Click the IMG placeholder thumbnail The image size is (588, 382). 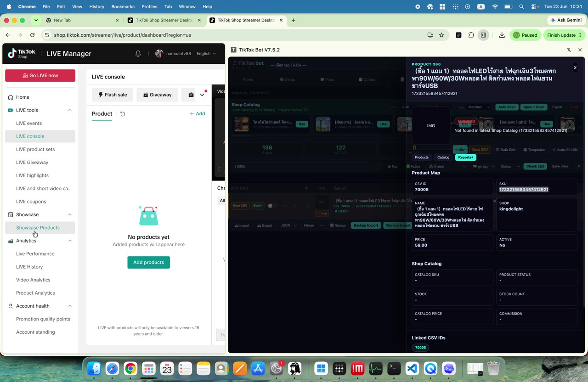[431, 126]
